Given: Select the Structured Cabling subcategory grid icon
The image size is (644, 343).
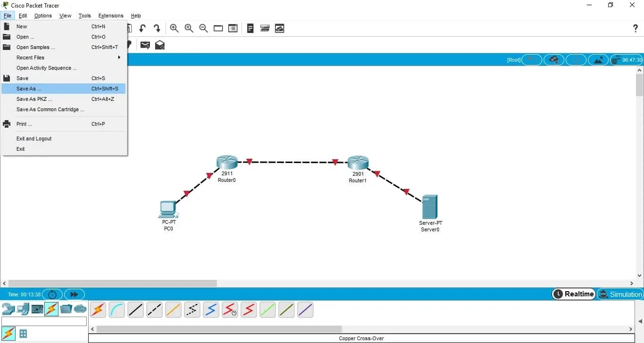Looking at the screenshot, I should point(23,334).
